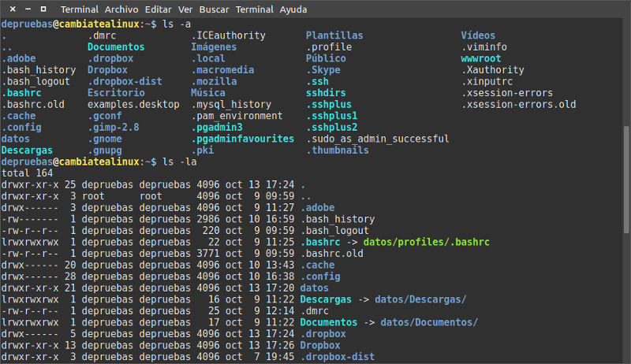This screenshot has height=364, width=631.
Task: Click the '.mozilla' folder name
Action: click(214, 82)
